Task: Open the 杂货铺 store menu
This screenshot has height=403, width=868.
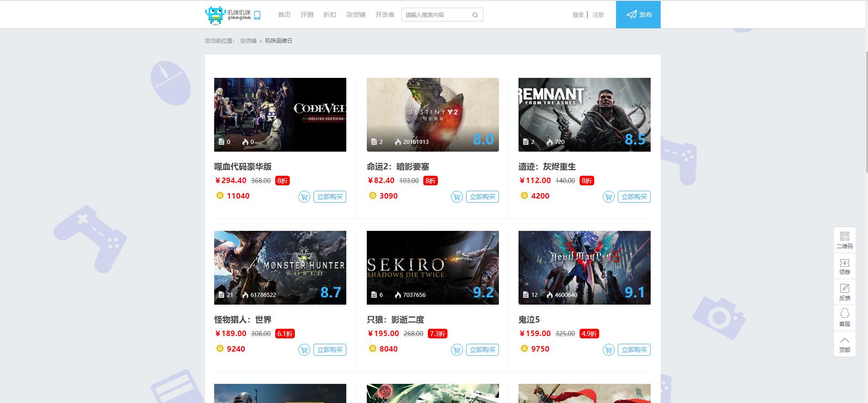Action: coord(356,15)
